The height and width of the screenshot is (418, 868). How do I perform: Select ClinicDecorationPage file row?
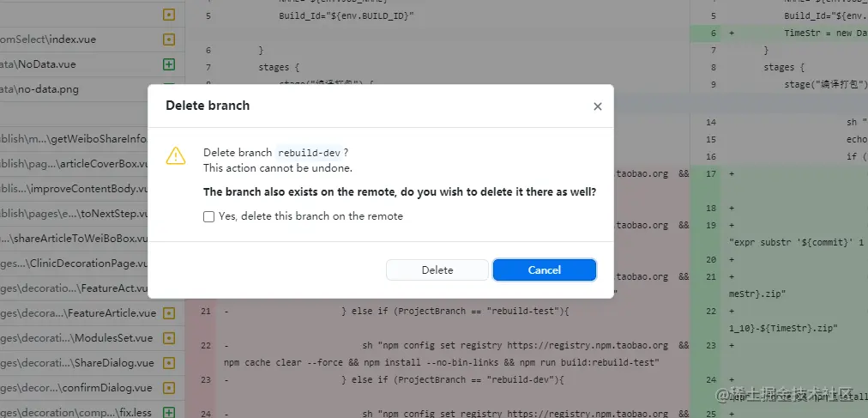tap(74, 264)
